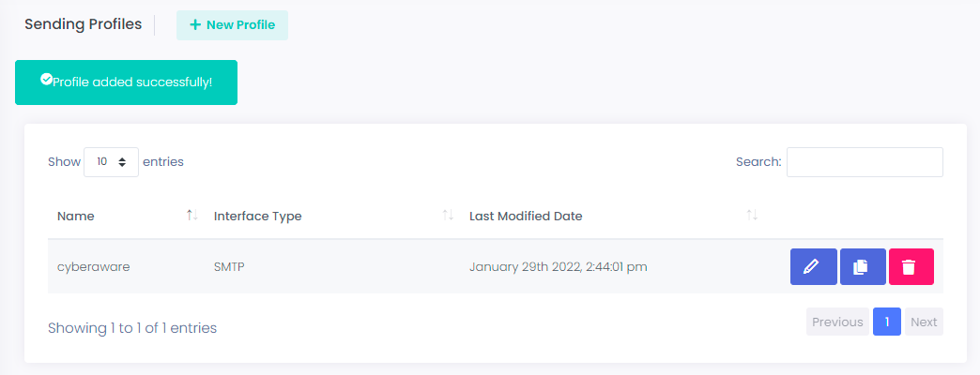980x375 pixels.
Task: Click the Profile added successfully banner
Action: 126,82
